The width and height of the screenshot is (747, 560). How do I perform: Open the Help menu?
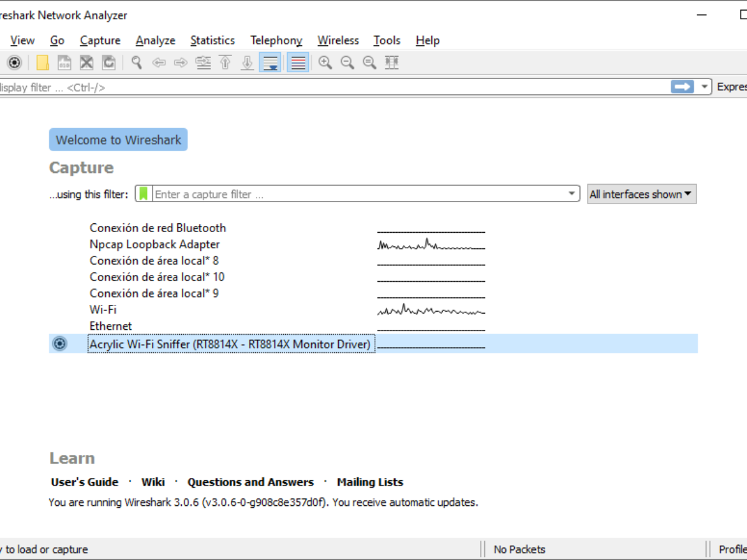pyautogui.click(x=428, y=40)
